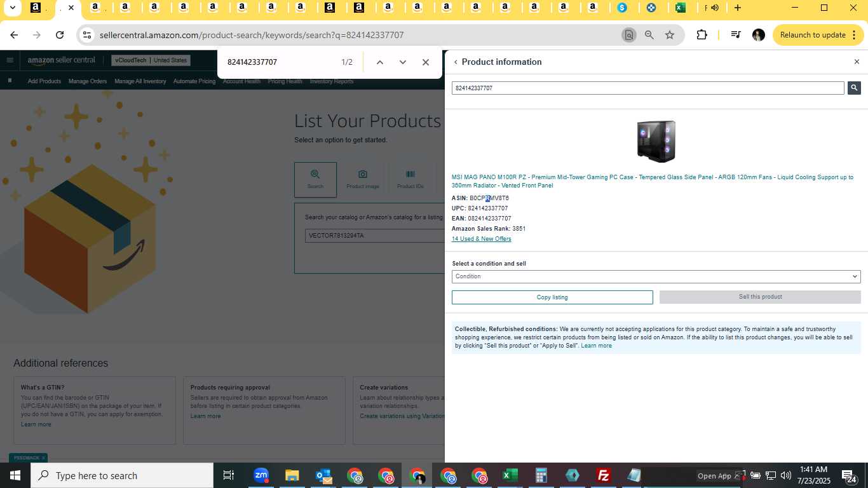Screen dimensions: 868x488
Task: Select the Product IDs option tile
Action: pyautogui.click(x=410, y=179)
